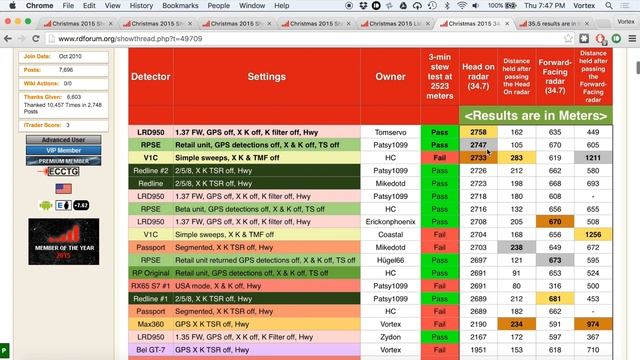Click the Join Date value Oct 2010

click(70, 56)
